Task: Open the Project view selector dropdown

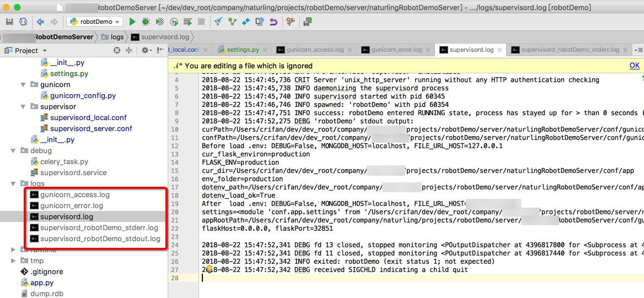Action: [26, 51]
